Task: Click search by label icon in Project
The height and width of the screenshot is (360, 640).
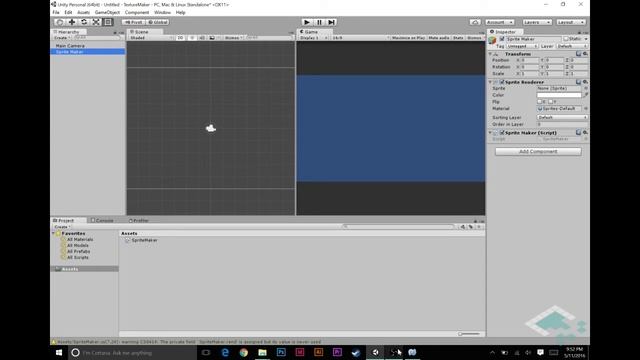Action: coord(471,227)
